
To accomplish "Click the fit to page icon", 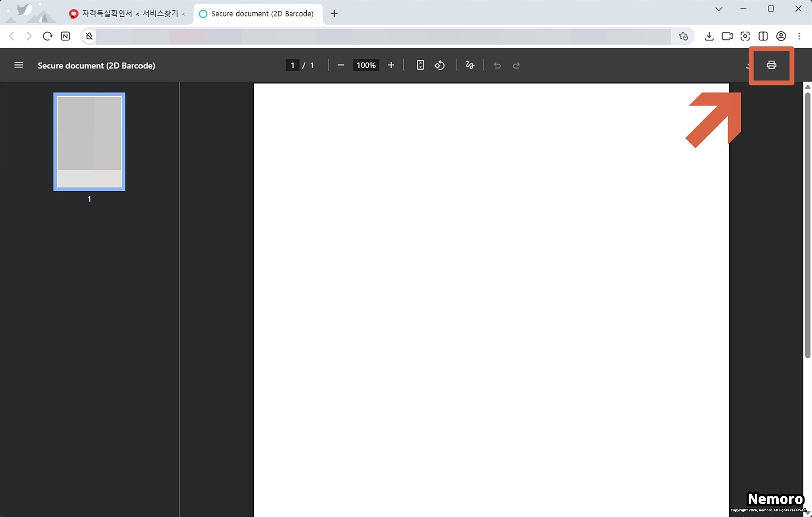I will pos(420,65).
